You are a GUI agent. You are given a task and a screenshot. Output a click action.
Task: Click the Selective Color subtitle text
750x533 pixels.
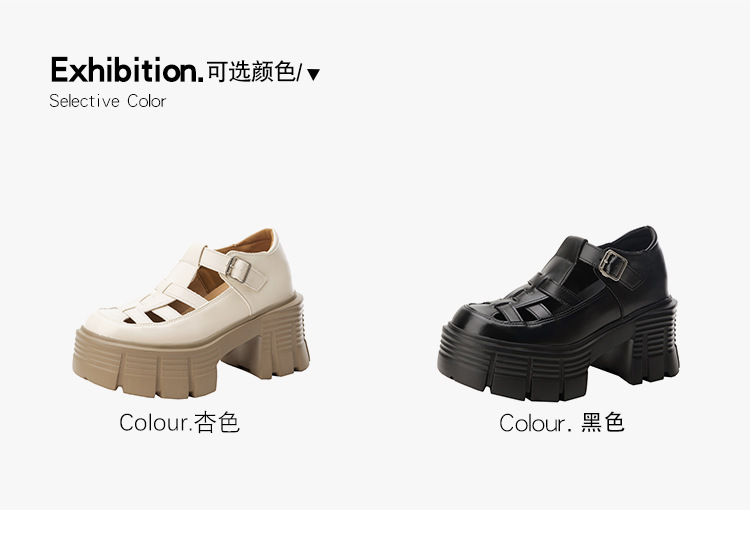pos(108,101)
